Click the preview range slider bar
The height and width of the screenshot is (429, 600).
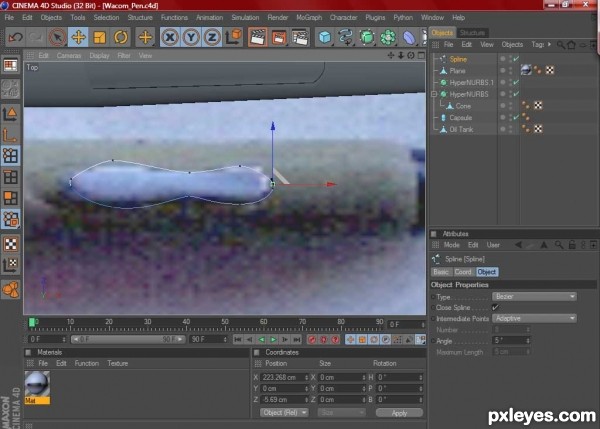[x=128, y=339]
